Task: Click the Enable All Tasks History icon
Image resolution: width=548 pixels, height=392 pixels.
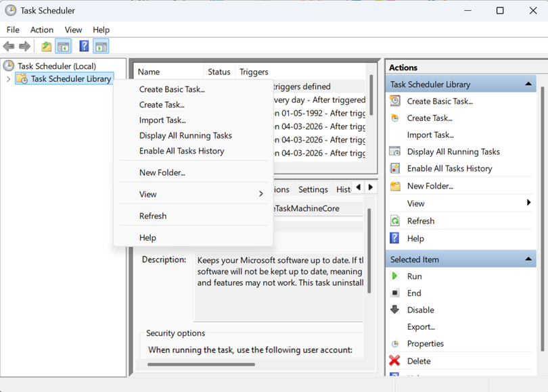Action: tap(395, 168)
